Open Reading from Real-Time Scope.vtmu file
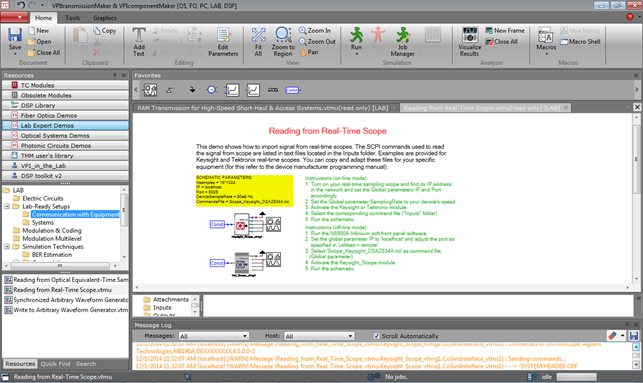The height and width of the screenshot is (383, 643). click(x=62, y=290)
